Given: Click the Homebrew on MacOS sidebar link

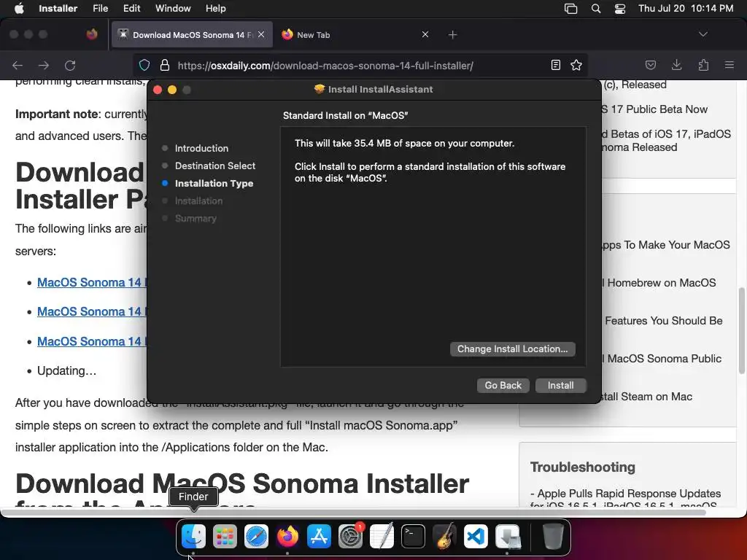Looking at the screenshot, I should coord(659,283).
